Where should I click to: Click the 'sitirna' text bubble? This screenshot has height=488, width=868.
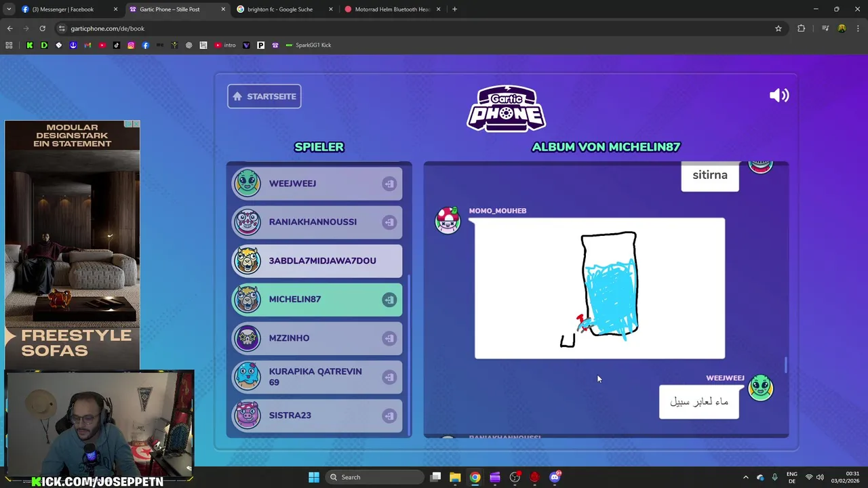[710, 175]
